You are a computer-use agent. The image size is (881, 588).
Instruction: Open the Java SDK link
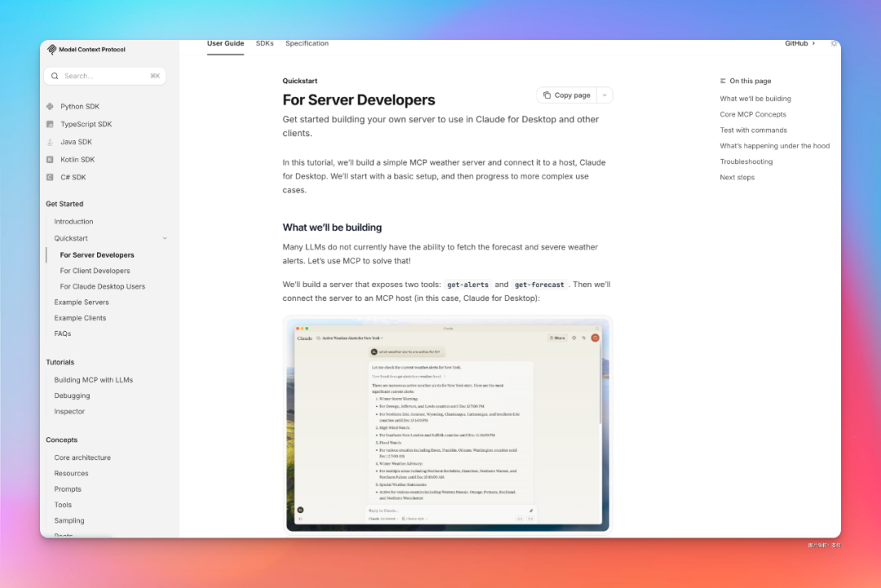(x=76, y=142)
